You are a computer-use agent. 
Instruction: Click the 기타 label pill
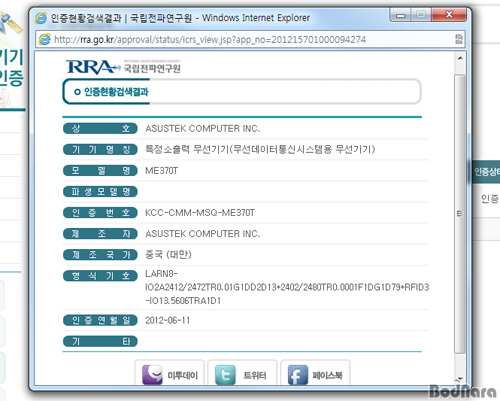point(100,341)
